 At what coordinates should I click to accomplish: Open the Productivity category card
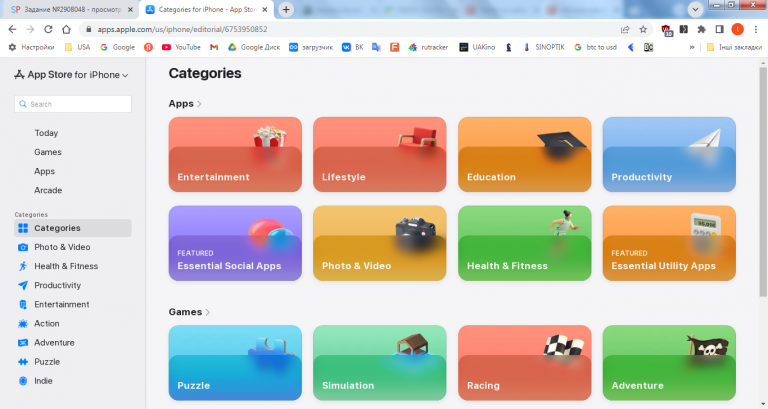(669, 154)
